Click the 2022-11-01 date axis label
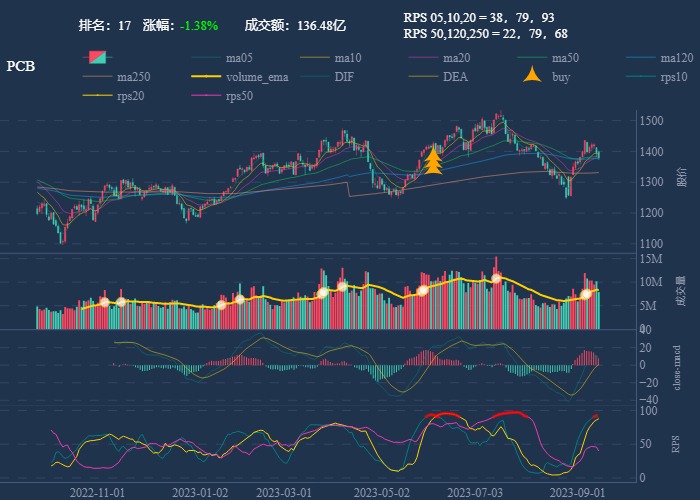700x500 pixels. tap(97, 492)
